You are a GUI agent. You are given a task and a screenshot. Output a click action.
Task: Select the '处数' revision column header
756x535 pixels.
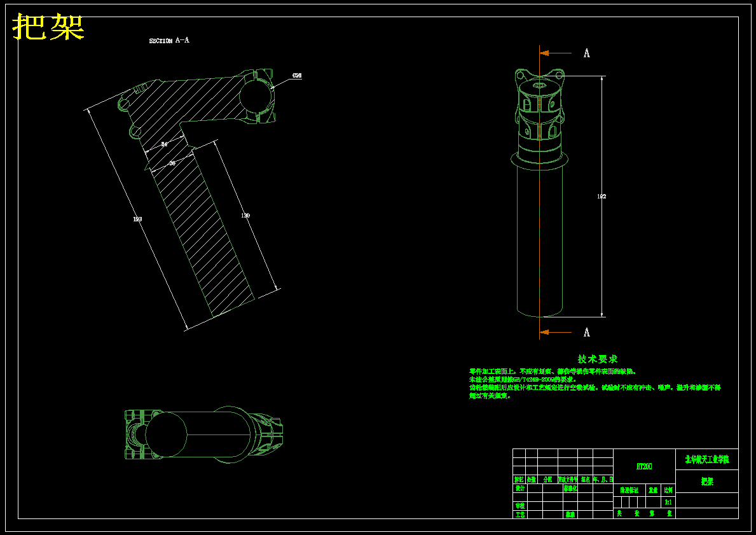coord(532,480)
